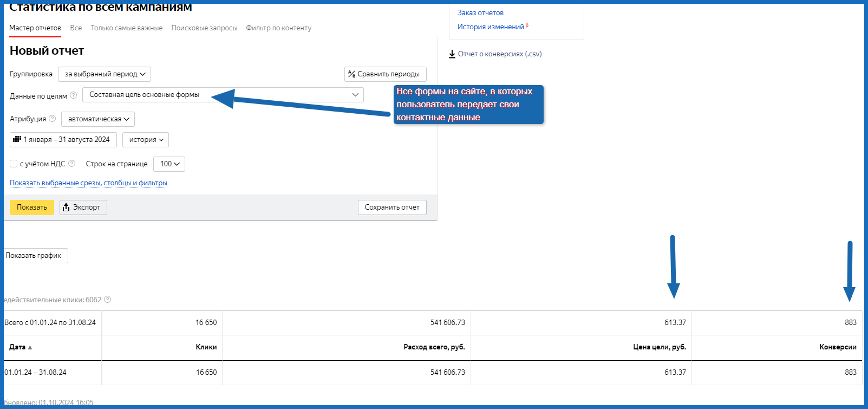Open the Атрибуция dropdown автоматическая
868x409 pixels.
(x=98, y=119)
